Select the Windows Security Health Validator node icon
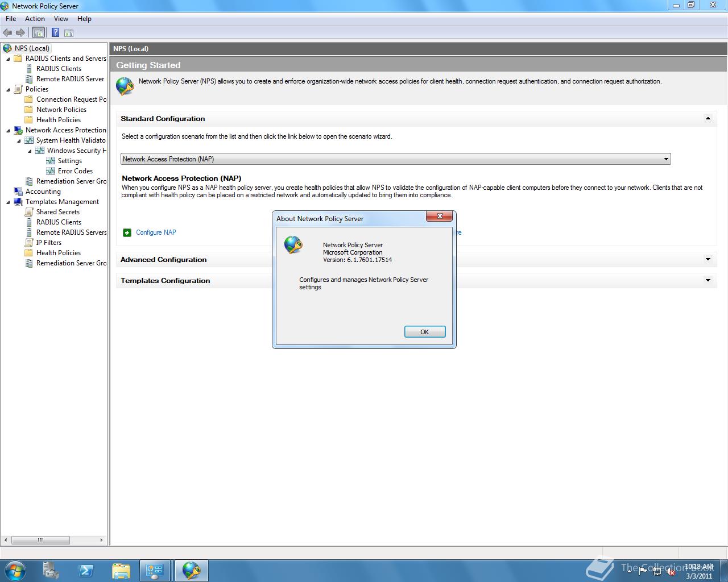 tap(40, 151)
